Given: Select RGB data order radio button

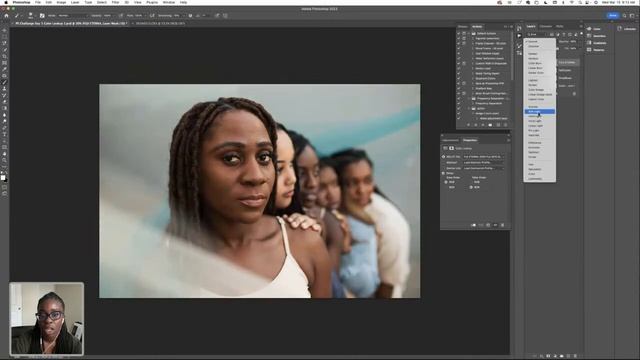Looking at the screenshot, I should point(446,182).
